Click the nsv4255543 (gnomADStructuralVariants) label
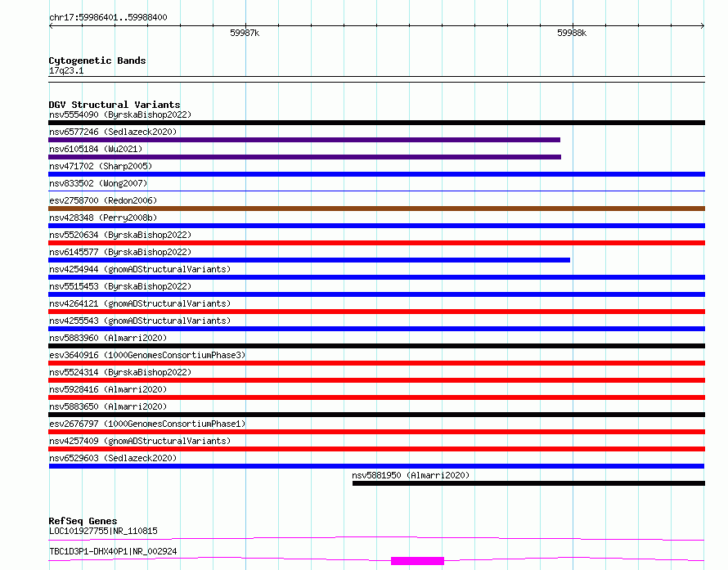The width and height of the screenshot is (728, 570). (140, 321)
